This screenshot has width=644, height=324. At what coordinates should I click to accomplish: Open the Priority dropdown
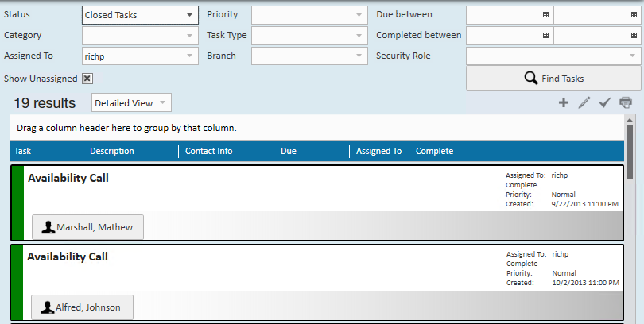309,15
